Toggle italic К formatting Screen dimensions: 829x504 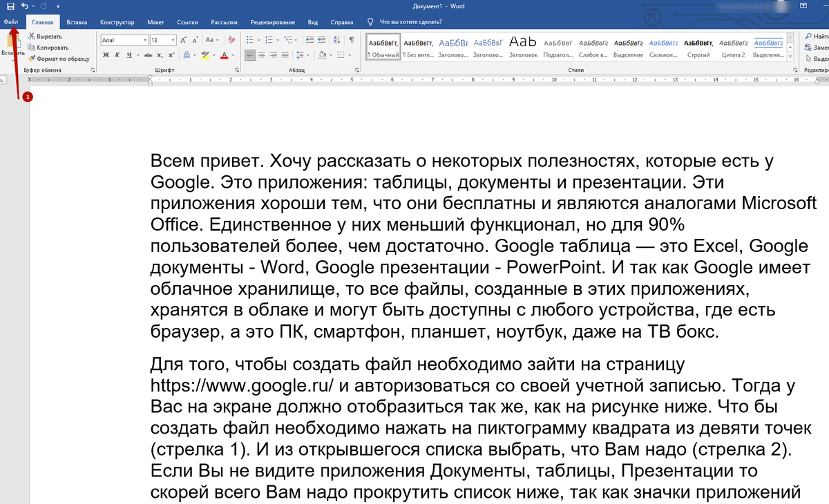pos(117,55)
